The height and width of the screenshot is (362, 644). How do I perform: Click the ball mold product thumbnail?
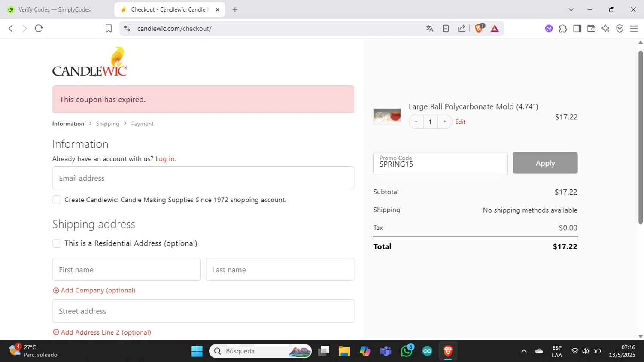(387, 116)
